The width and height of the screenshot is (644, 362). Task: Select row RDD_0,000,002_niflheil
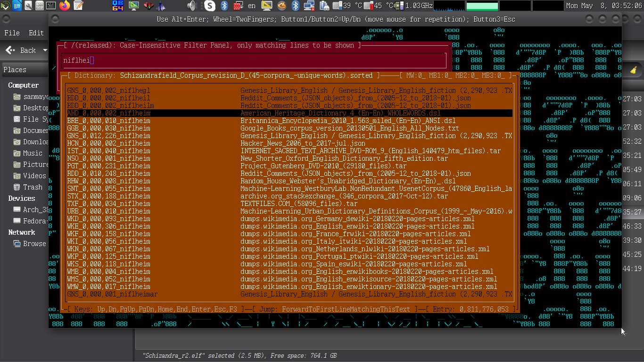(289, 98)
